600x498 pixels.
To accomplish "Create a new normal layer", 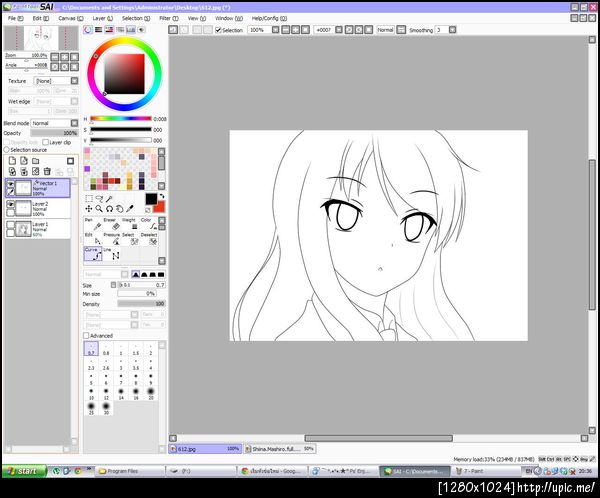I will [x=12, y=160].
